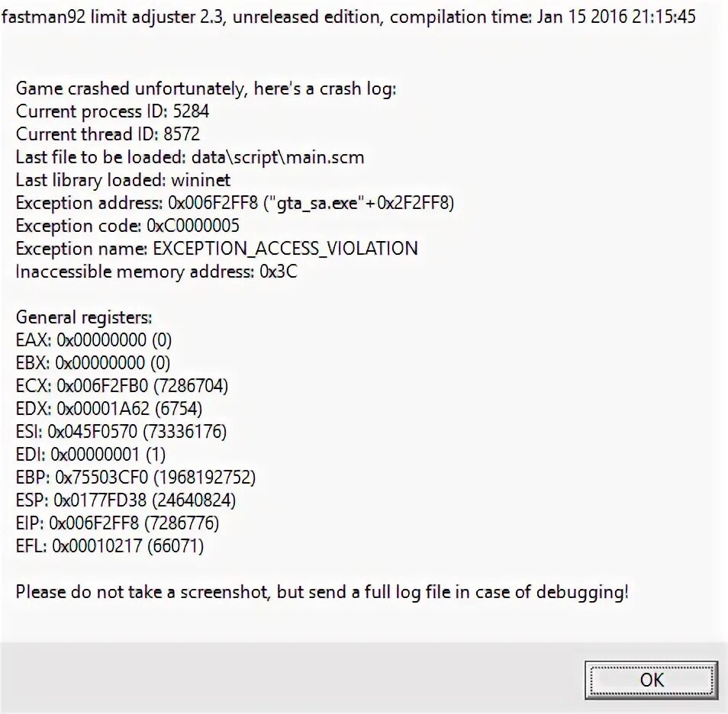Click the 'General registers:' heading
728x714 pixels.
pyautogui.click(x=84, y=317)
